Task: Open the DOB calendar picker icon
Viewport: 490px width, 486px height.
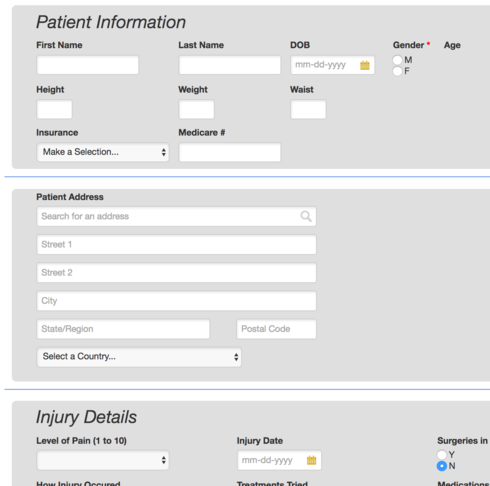Action: [x=365, y=65]
